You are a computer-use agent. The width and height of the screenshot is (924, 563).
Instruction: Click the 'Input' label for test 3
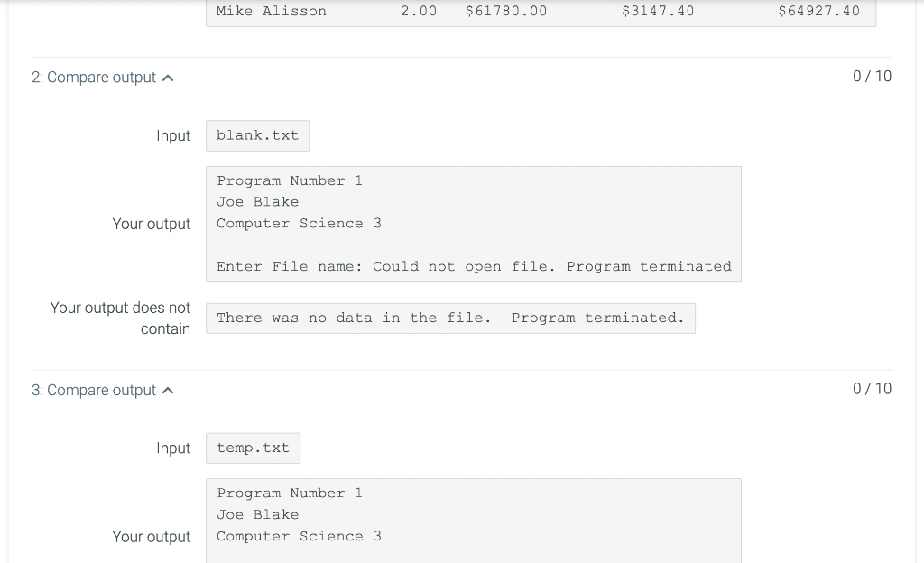(x=173, y=448)
